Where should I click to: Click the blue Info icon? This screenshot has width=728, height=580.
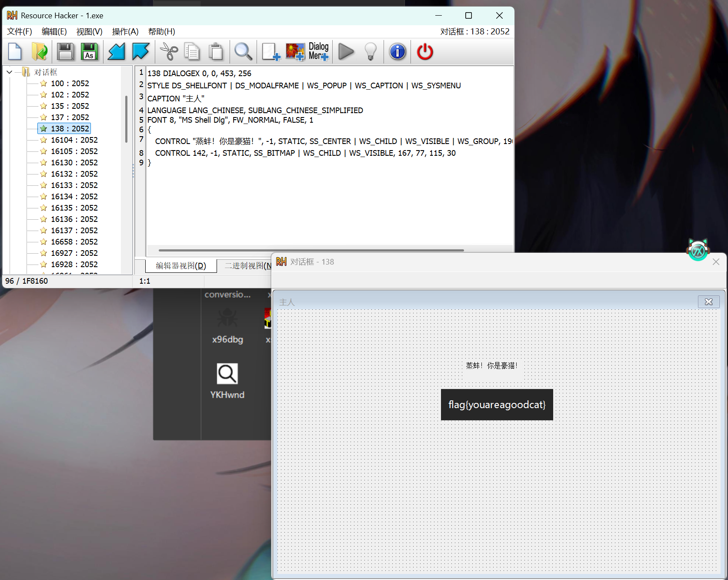[x=397, y=52]
